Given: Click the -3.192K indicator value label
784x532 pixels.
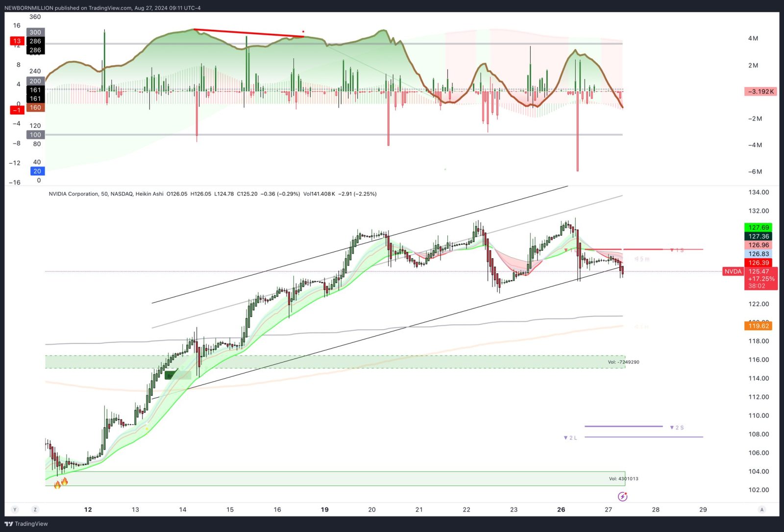Looking at the screenshot, I should tap(760, 92).
